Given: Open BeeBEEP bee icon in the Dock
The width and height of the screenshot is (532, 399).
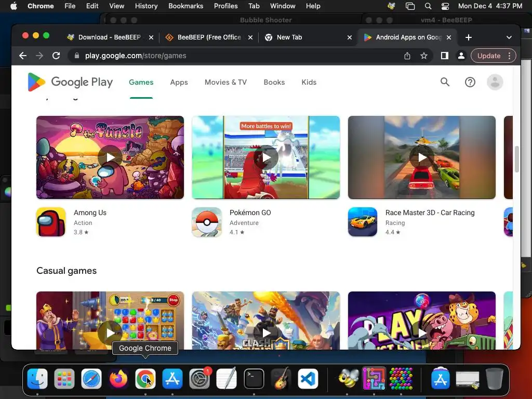Looking at the screenshot, I should (x=348, y=379).
